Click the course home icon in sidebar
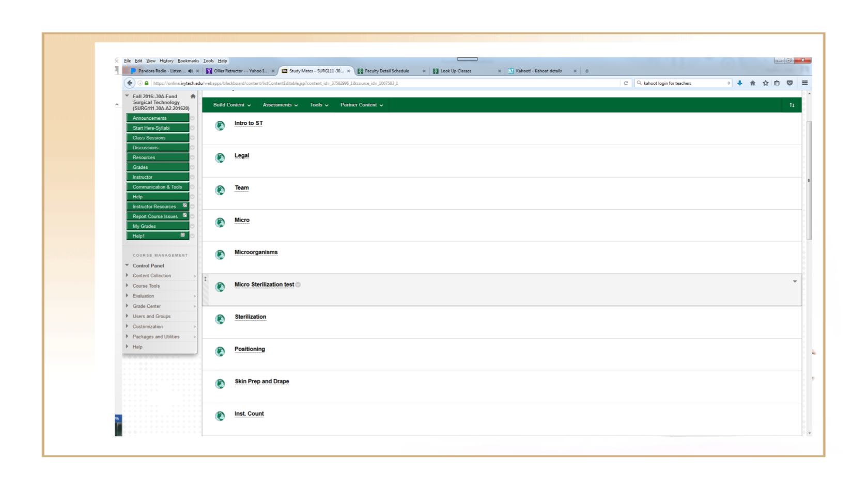 coord(193,97)
